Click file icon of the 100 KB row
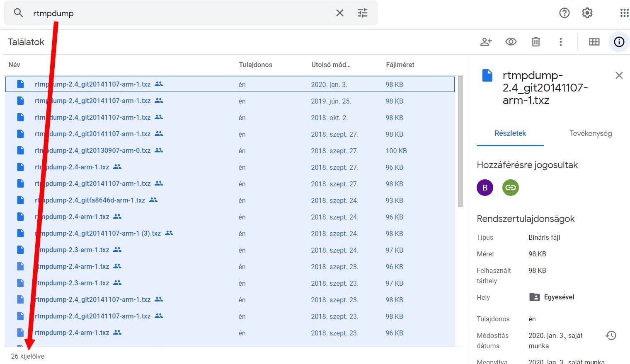The width and height of the screenshot is (630, 364). (20, 150)
